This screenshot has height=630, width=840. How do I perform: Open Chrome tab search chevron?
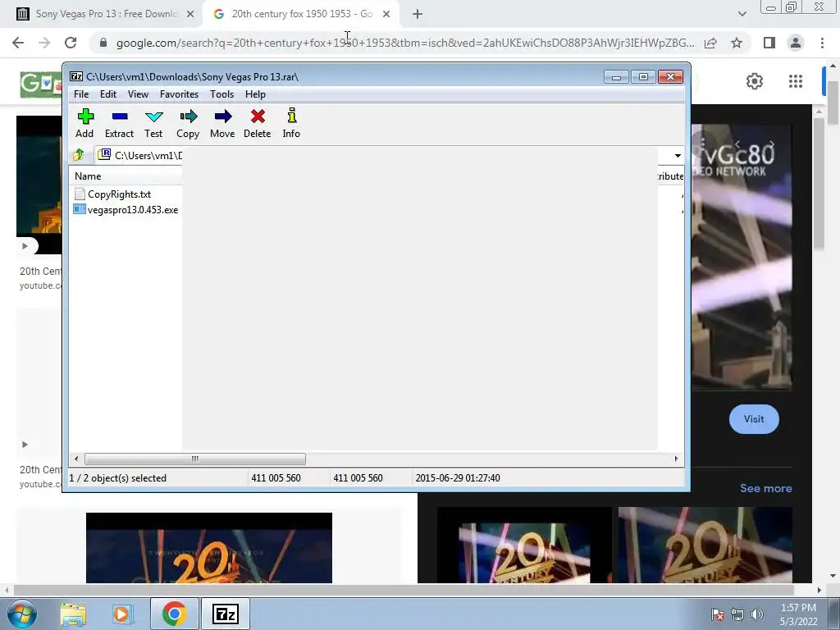point(742,15)
